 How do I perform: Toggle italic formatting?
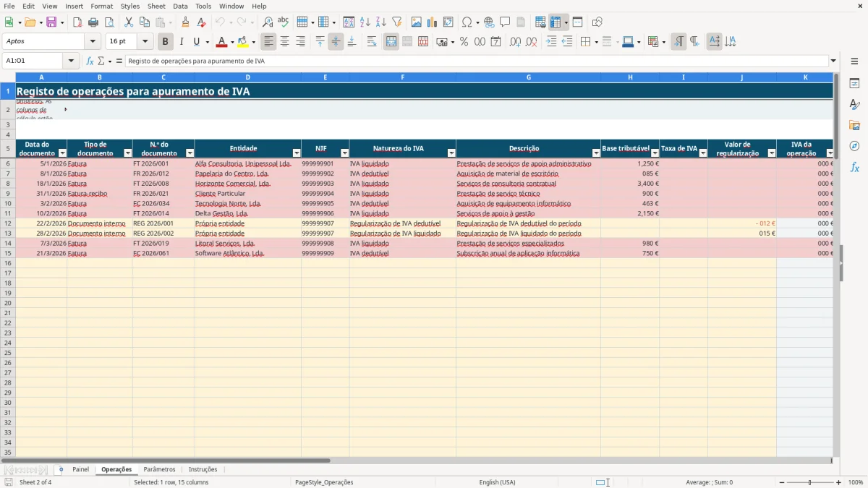(182, 42)
